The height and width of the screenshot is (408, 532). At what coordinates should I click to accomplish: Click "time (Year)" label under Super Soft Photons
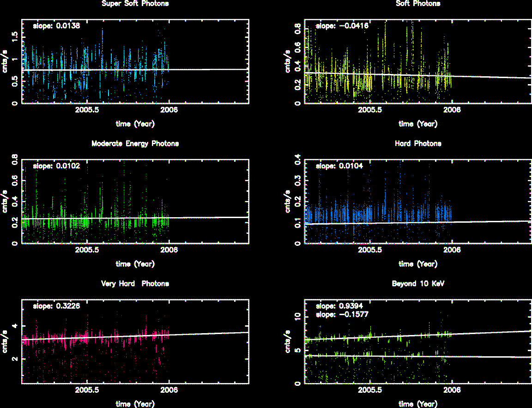tap(135, 124)
